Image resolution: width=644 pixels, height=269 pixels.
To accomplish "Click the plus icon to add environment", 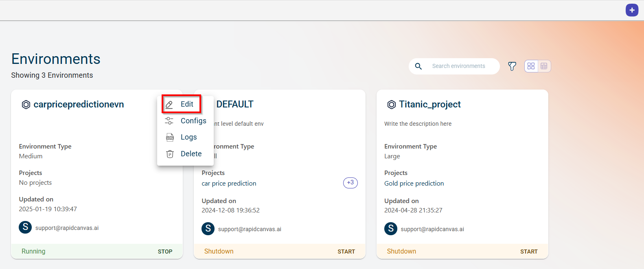I will pyautogui.click(x=632, y=10).
